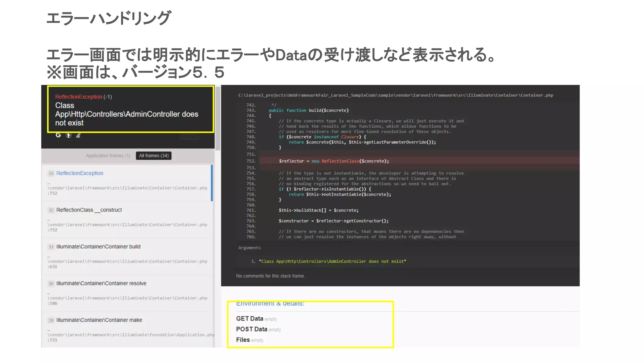Image resolution: width=644 pixels, height=362 pixels.
Task: Select frame 32 ReflectionClass __construct
Action: tap(127, 220)
